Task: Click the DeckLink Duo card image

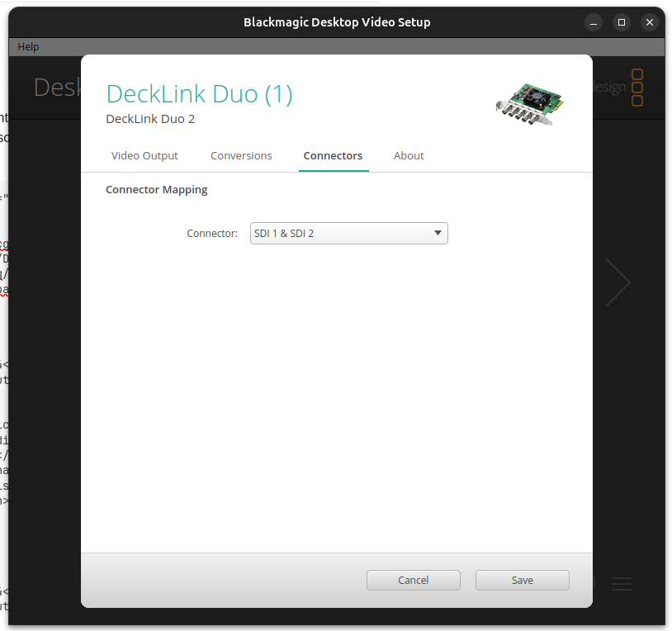Action: point(529,102)
